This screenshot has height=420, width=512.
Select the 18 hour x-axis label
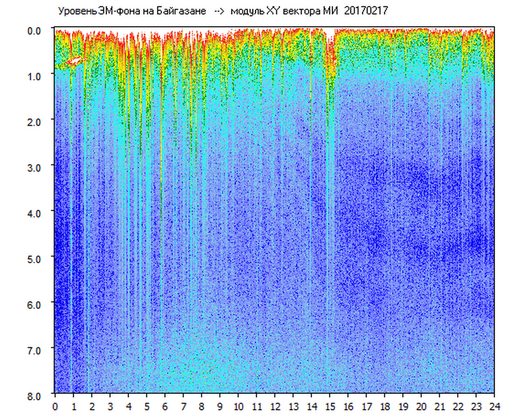tap(385, 406)
